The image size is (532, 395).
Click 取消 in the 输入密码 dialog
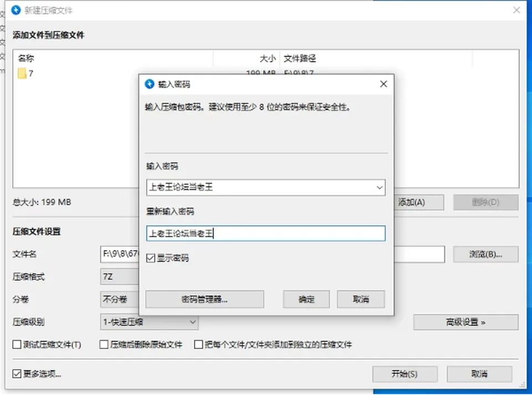pyautogui.click(x=361, y=299)
